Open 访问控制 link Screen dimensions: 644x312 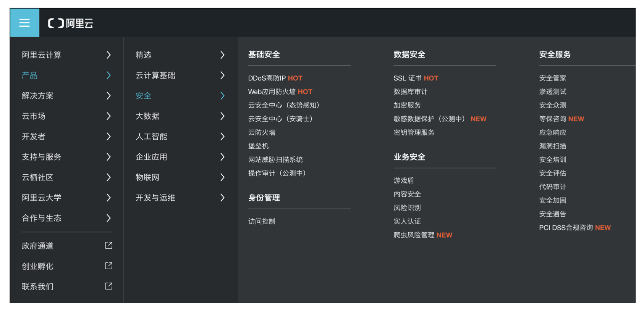point(262,221)
